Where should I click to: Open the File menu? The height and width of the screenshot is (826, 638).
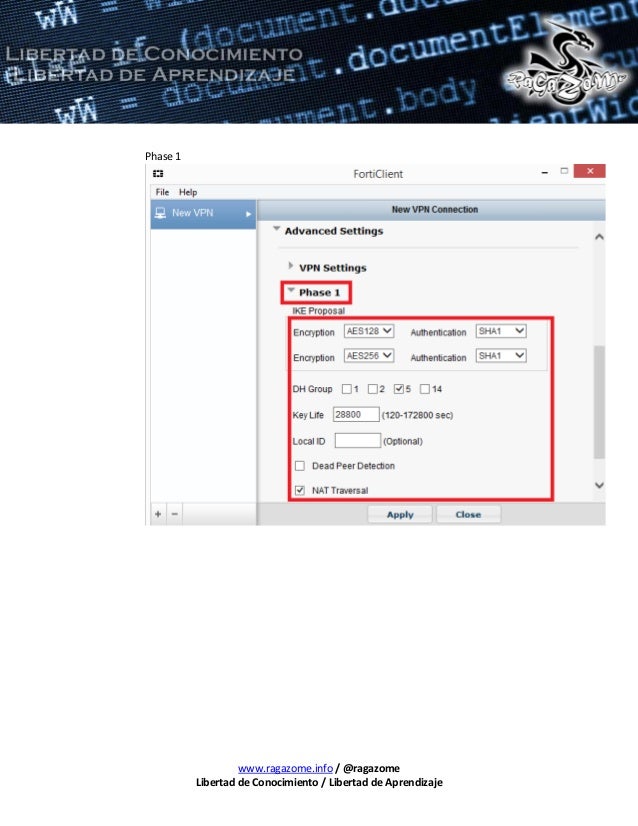[162, 192]
